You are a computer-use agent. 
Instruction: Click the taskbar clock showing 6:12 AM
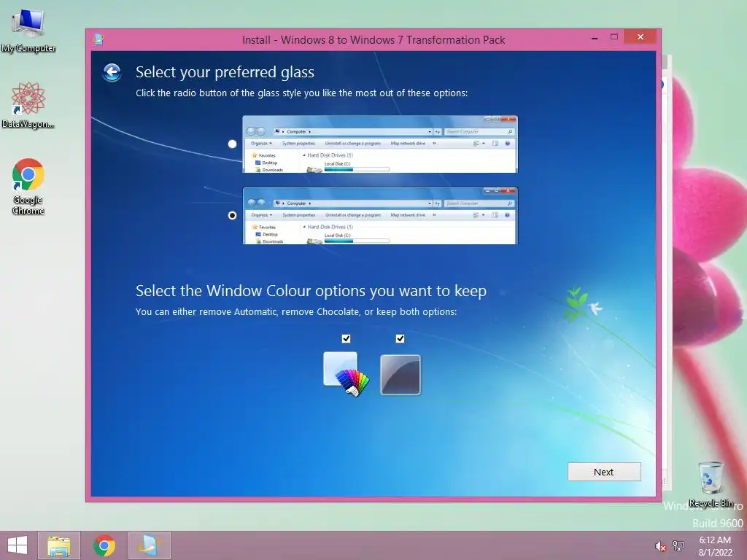[715, 546]
